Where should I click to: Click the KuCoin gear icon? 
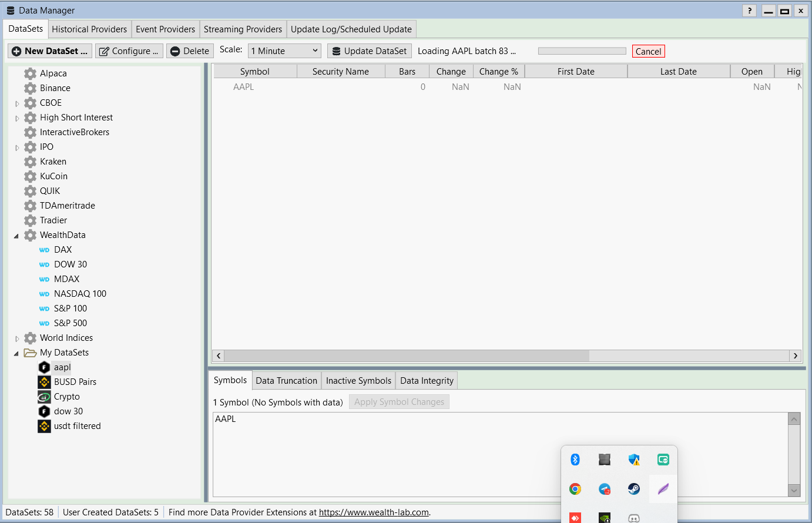coord(30,176)
